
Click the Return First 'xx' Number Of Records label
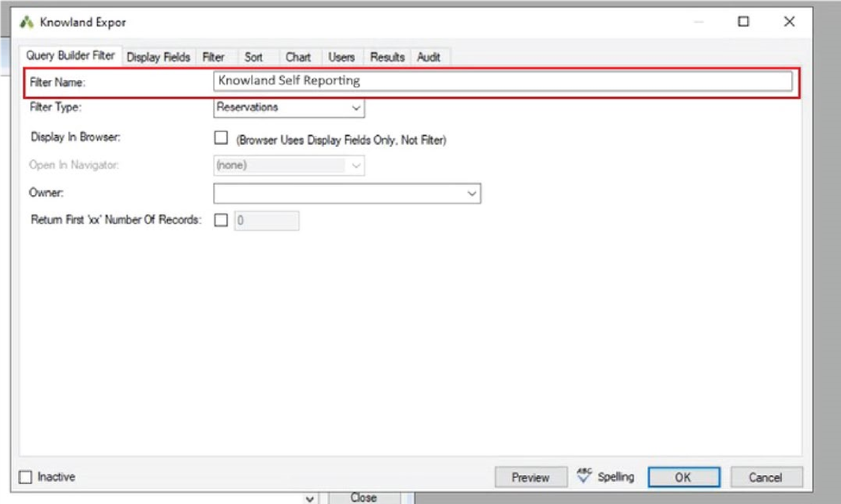click(x=116, y=220)
